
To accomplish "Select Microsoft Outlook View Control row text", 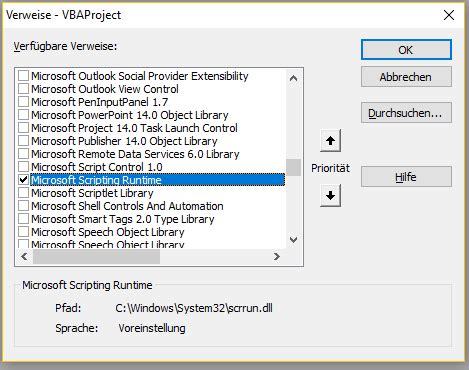I will click(105, 89).
